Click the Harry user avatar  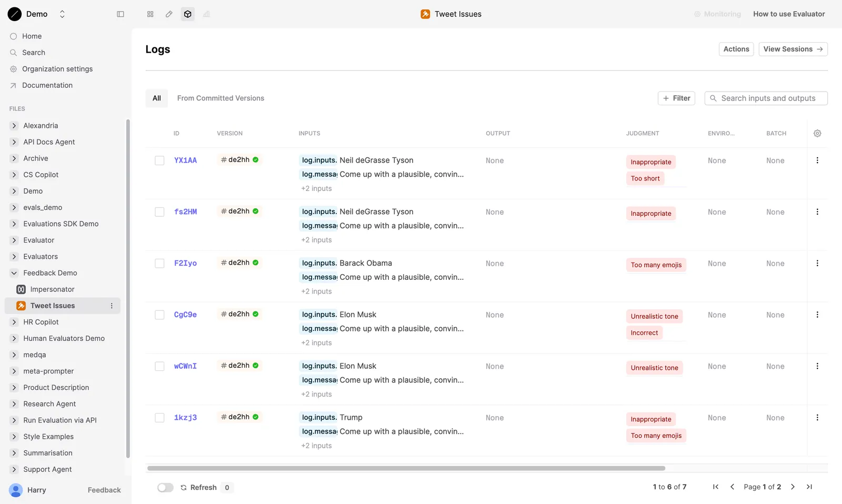point(16,490)
